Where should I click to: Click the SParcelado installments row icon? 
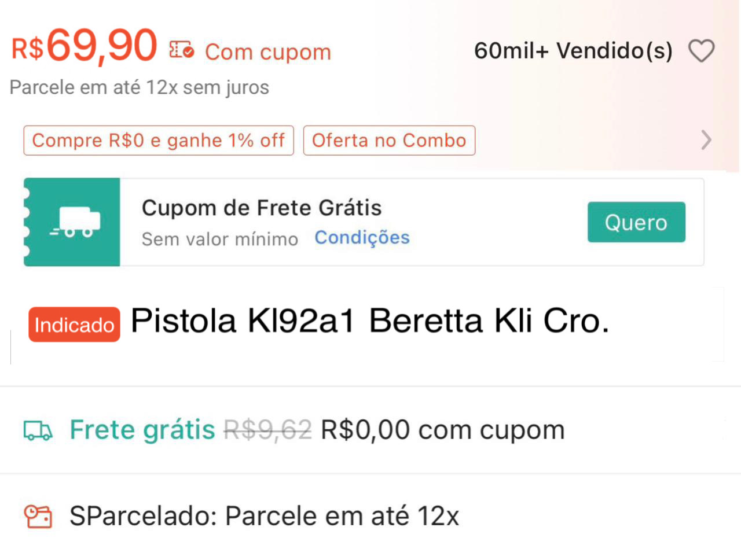coord(37,517)
